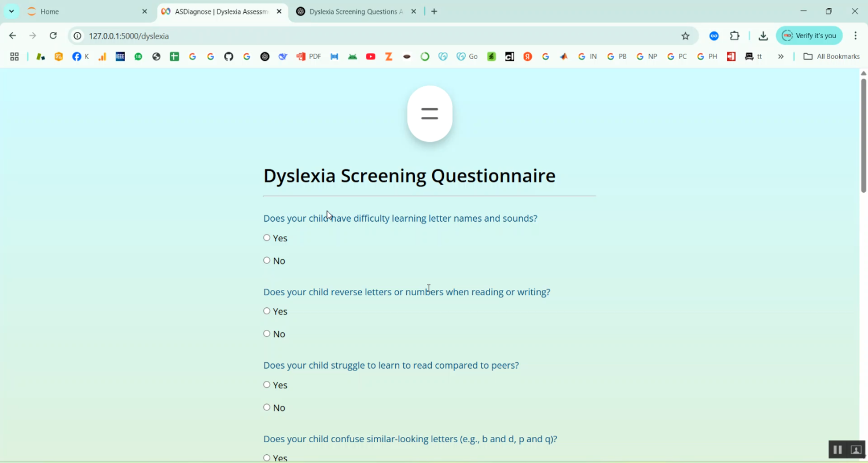The width and height of the screenshot is (868, 463).
Task: Open the YouTube bookmark
Action: pos(371,57)
